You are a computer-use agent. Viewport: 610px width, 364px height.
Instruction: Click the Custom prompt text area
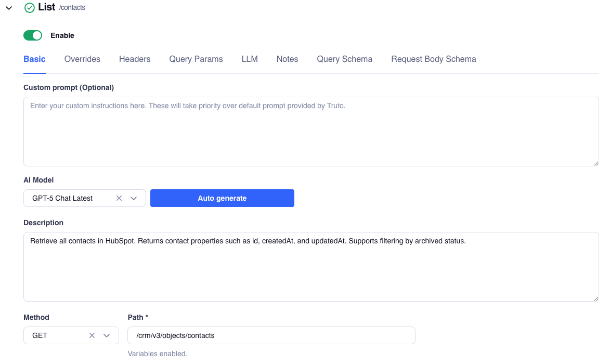tap(311, 130)
